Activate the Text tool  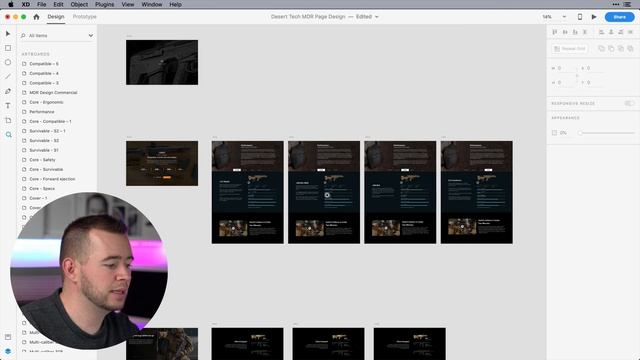(x=8, y=106)
